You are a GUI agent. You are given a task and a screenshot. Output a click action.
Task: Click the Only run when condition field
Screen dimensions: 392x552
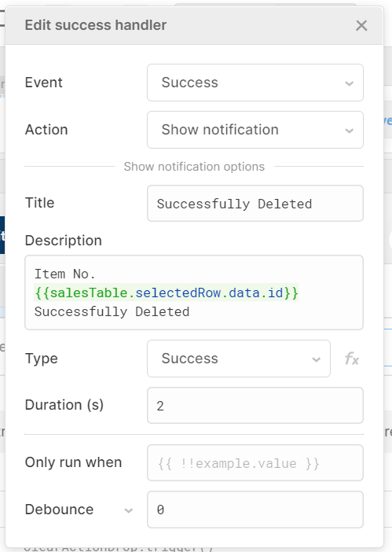pyautogui.click(x=255, y=463)
